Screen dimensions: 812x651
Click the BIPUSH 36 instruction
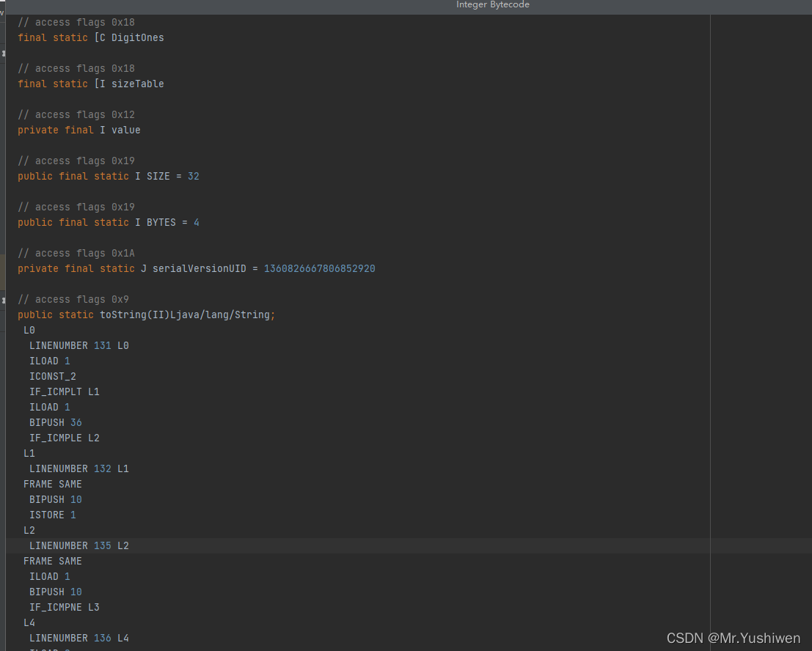(x=56, y=422)
